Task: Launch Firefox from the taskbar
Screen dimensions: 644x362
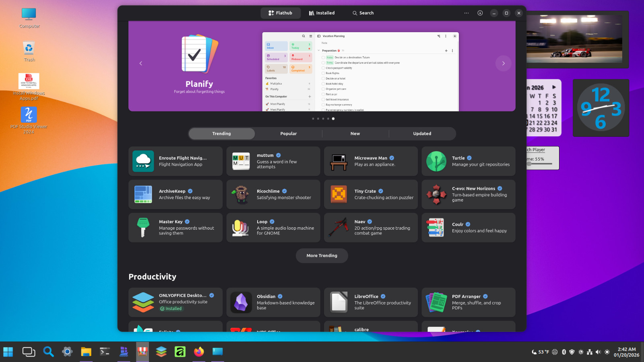Action: pos(199,352)
